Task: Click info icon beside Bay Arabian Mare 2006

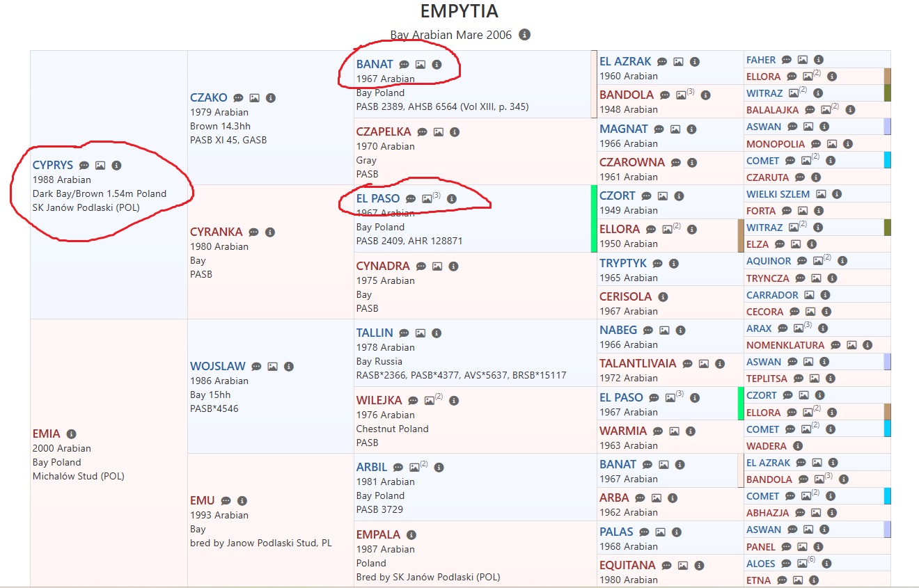Action: pyautogui.click(x=525, y=35)
